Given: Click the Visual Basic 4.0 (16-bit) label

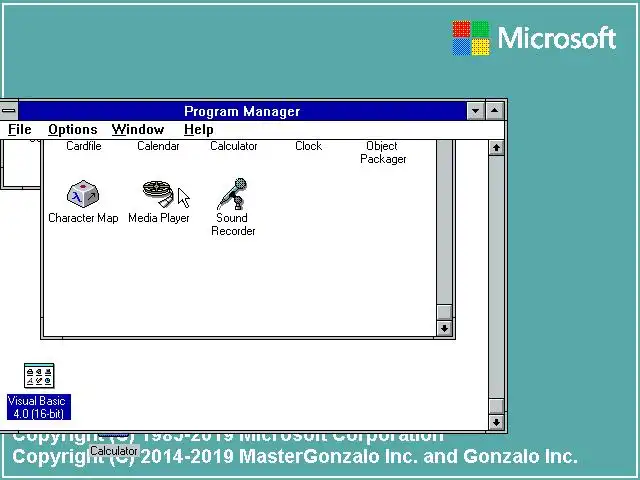Looking at the screenshot, I should point(39,407).
